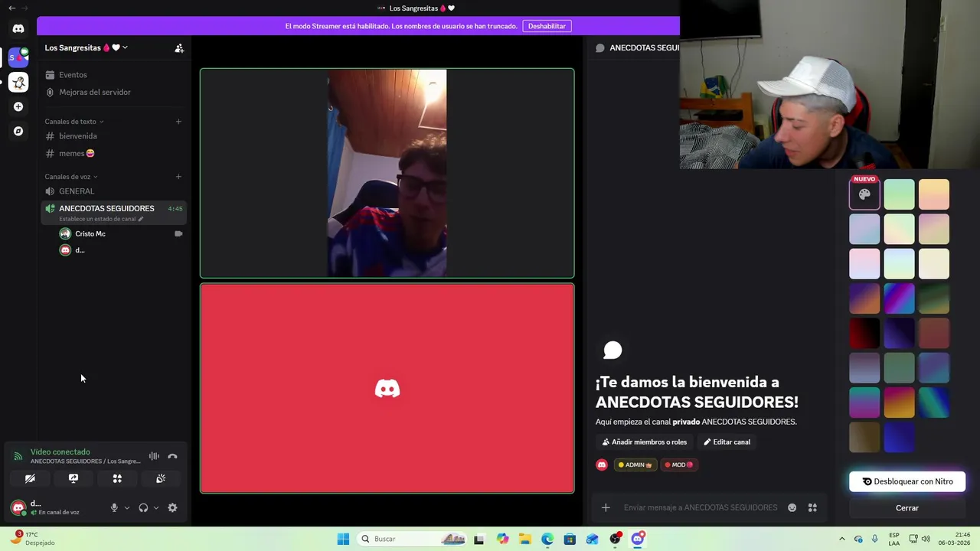Click Añadir miembros o roles
Image resolution: width=980 pixels, height=551 pixels.
pyautogui.click(x=645, y=442)
